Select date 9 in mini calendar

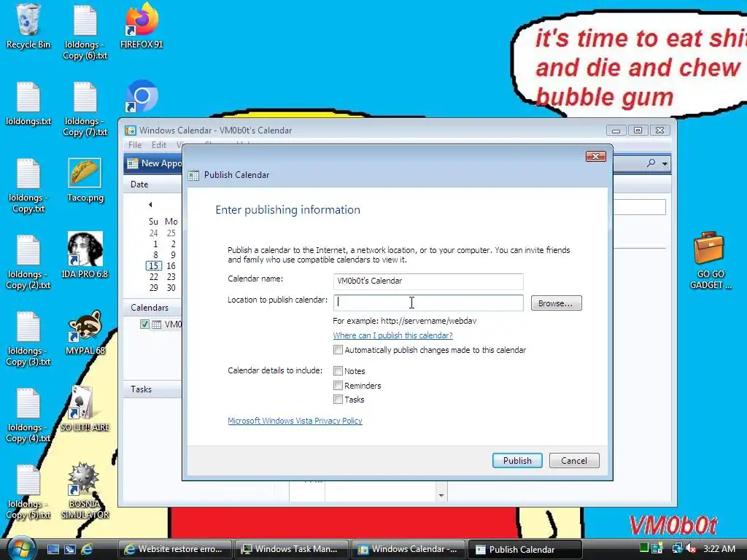click(x=173, y=254)
